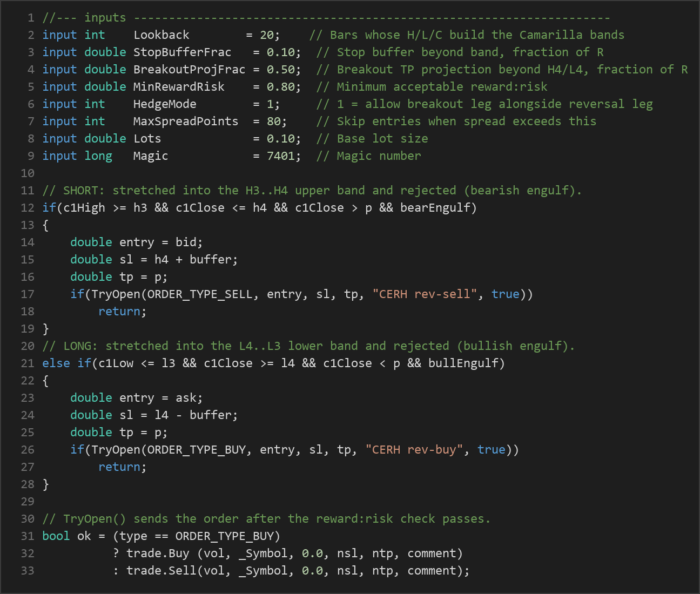Screen dimensions: 700x594
Task: Click the value '0.80' on line 5
Action: pyautogui.click(x=281, y=87)
